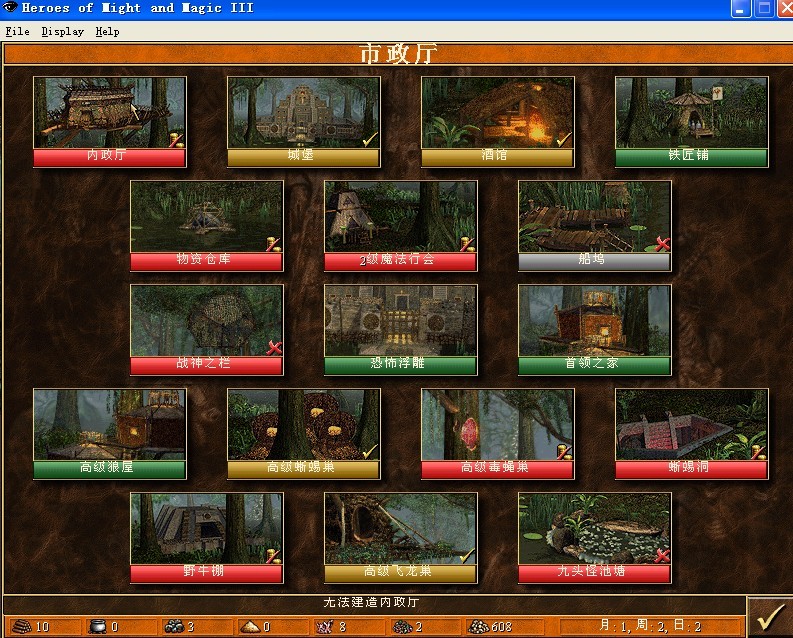
Task: Click the mercury cauldron resource icon
Action: [97, 626]
